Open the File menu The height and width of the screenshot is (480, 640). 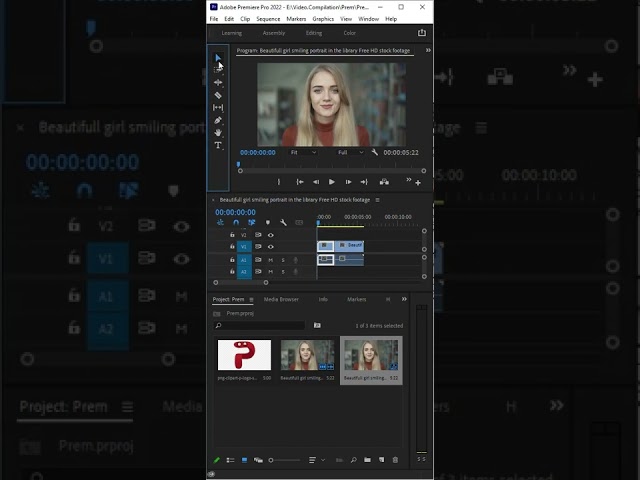pyautogui.click(x=214, y=19)
